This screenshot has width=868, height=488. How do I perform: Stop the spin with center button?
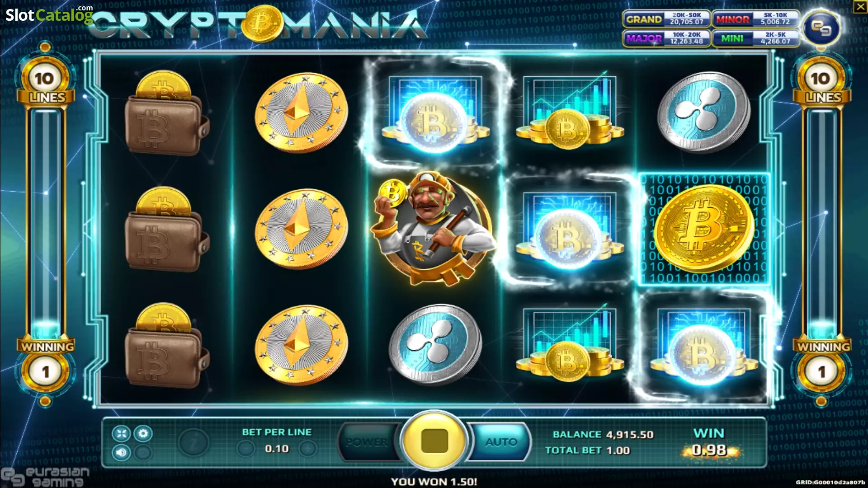(434, 441)
